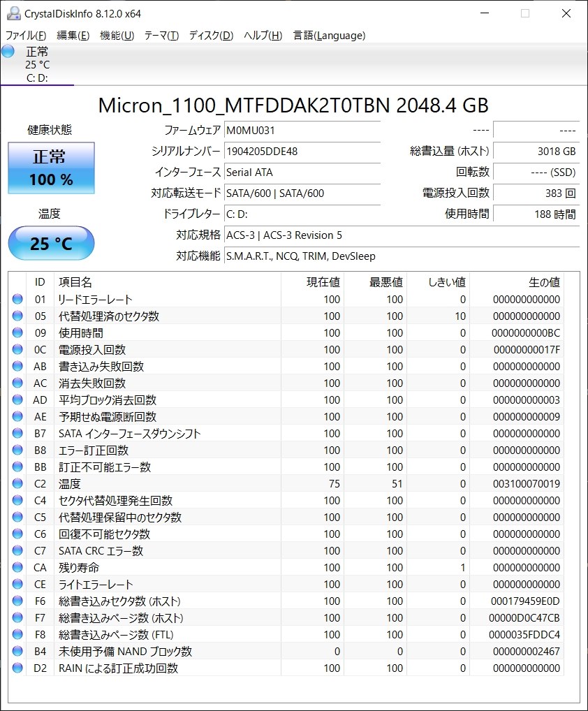Click status orb for ID C5 代替処理保留中のセクタ数
The height and width of the screenshot is (711, 588).
click(17, 518)
